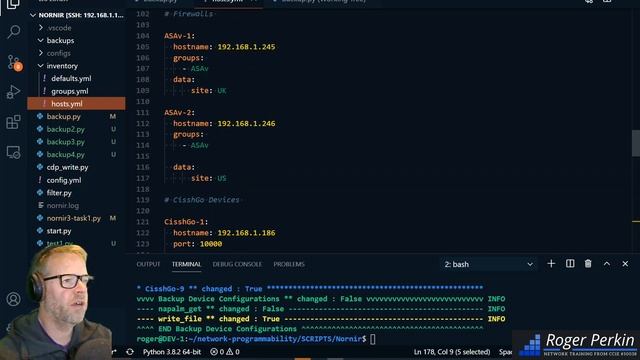The height and width of the screenshot is (360, 640).
Task: Select hosts.yml in explorer
Action: (76, 104)
